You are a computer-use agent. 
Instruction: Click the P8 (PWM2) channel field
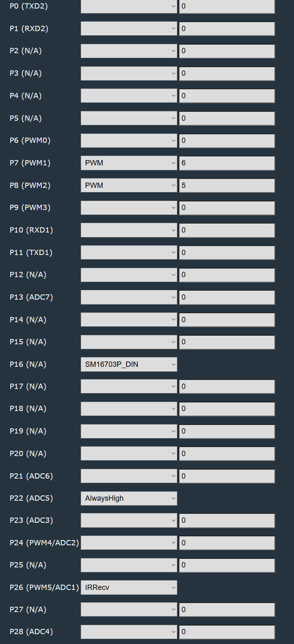click(227, 185)
